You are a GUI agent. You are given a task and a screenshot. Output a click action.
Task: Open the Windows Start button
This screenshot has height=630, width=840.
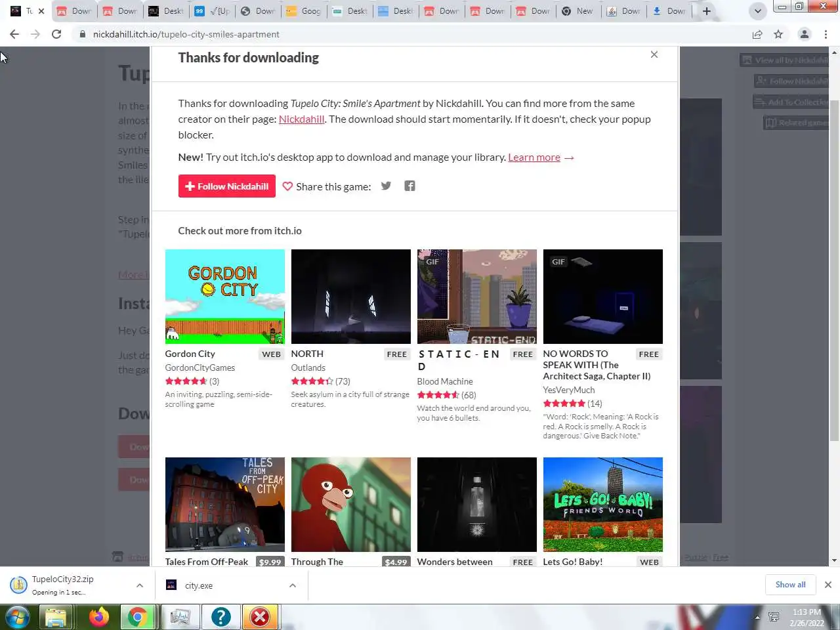coord(18,617)
